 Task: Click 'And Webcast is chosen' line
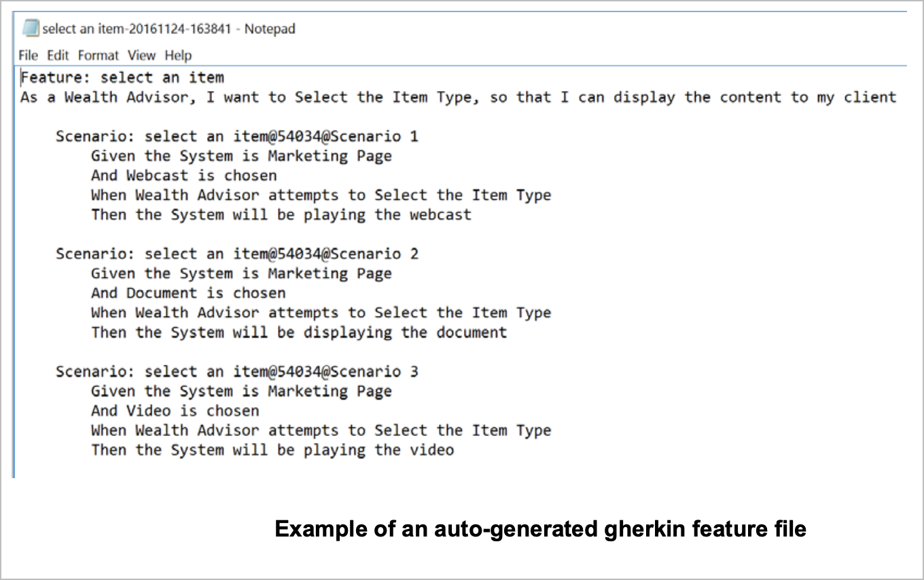pos(184,176)
